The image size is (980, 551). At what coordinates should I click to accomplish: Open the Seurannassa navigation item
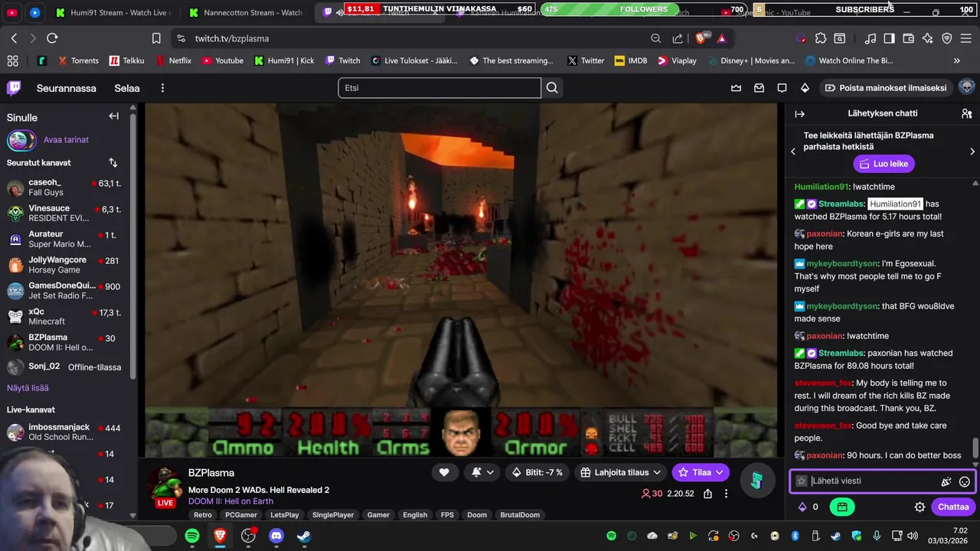67,88
